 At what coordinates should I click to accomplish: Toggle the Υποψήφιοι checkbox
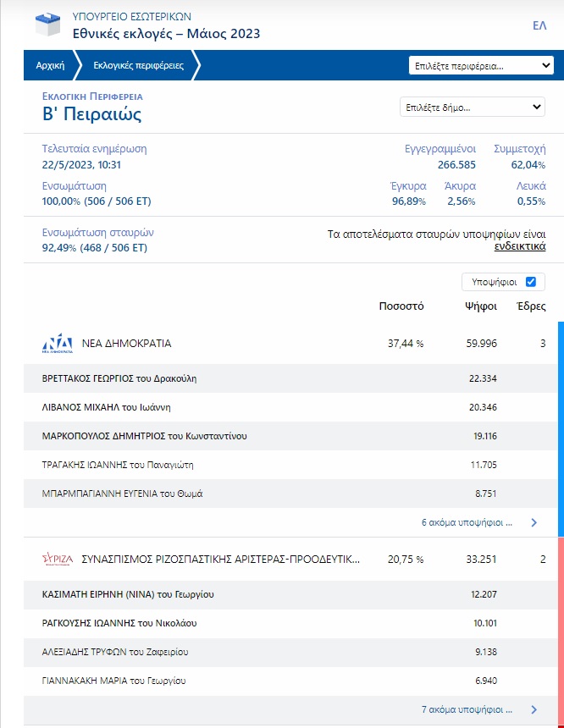click(531, 282)
